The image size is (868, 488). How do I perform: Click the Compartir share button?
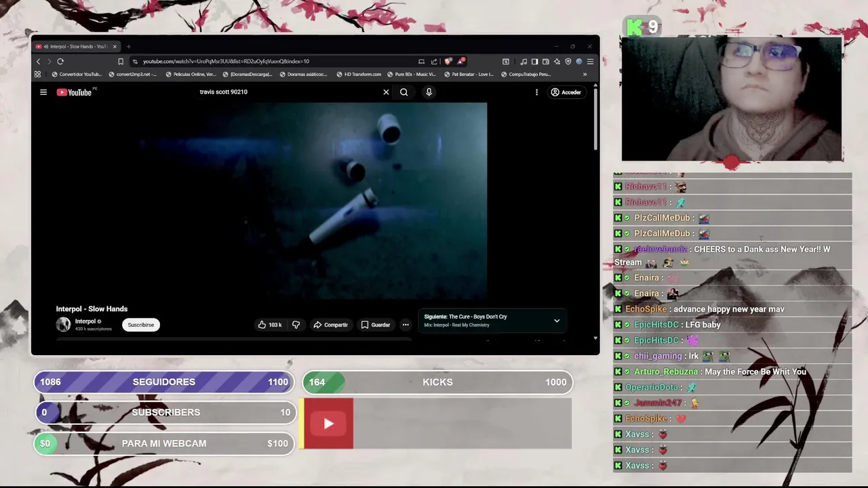pos(330,325)
